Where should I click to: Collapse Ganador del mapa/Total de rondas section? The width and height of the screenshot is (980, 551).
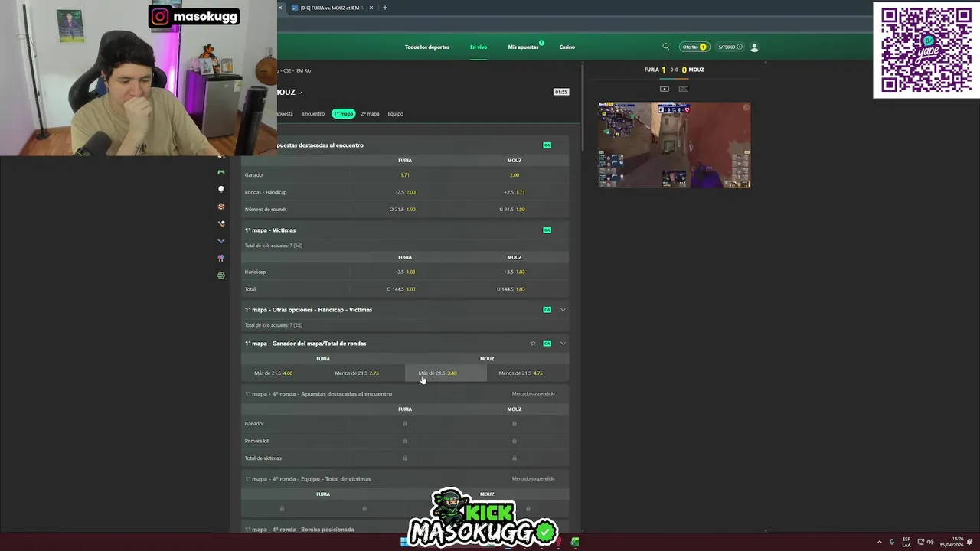tap(563, 344)
